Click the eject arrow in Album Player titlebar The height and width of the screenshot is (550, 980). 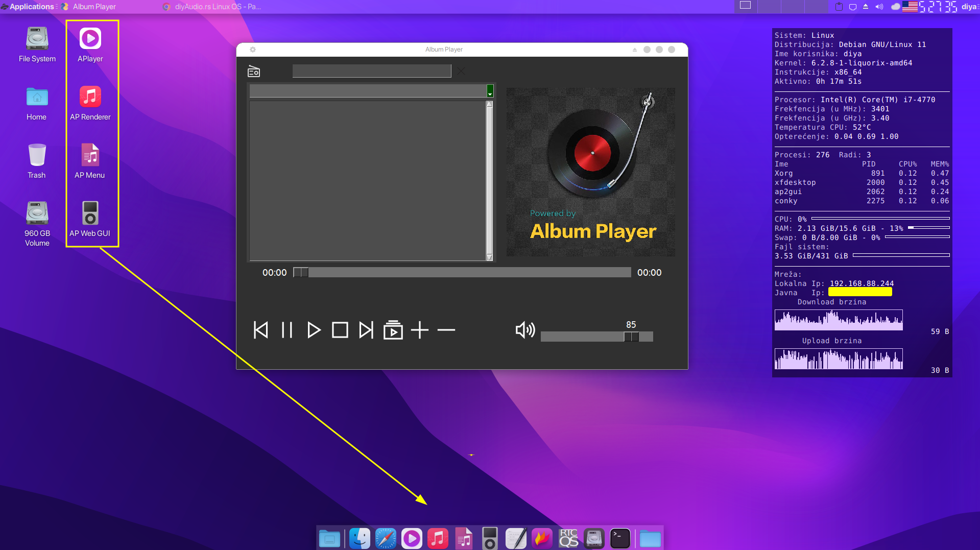coord(635,50)
